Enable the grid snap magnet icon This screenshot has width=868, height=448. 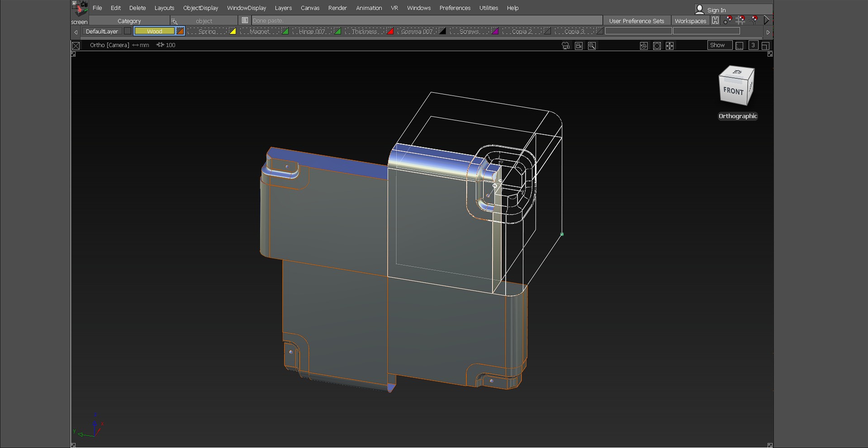click(740, 20)
